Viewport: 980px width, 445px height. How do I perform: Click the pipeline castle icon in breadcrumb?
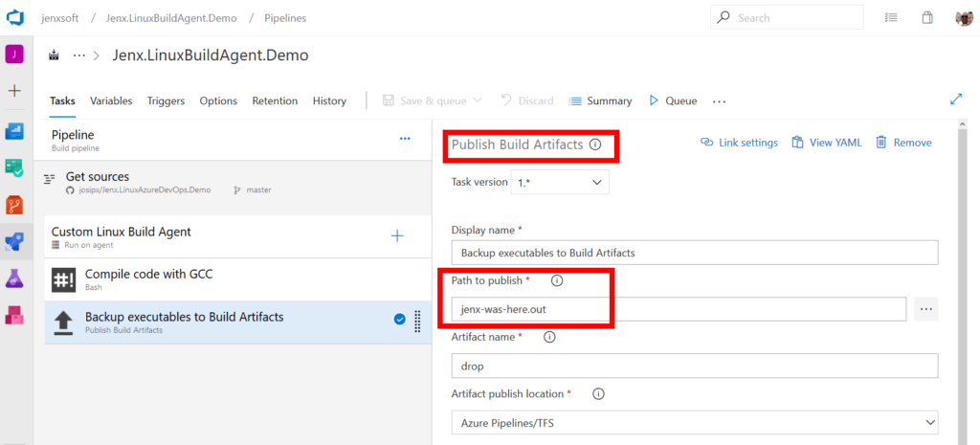coord(55,55)
